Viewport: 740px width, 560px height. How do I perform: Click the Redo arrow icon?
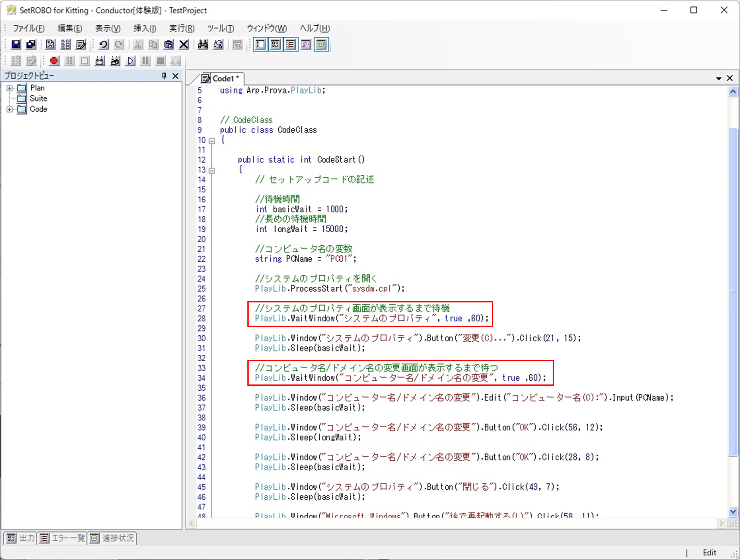pos(119,44)
